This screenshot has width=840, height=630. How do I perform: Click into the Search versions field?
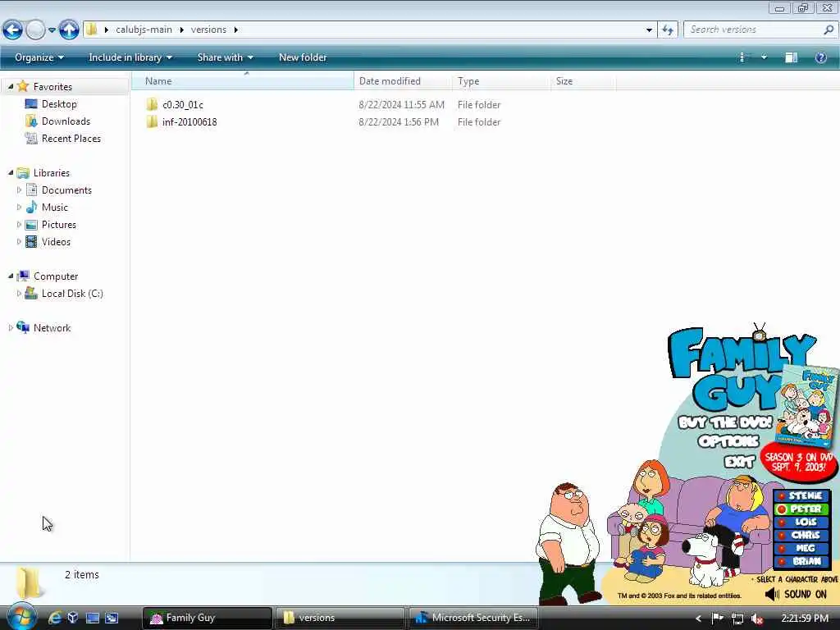coord(753,30)
